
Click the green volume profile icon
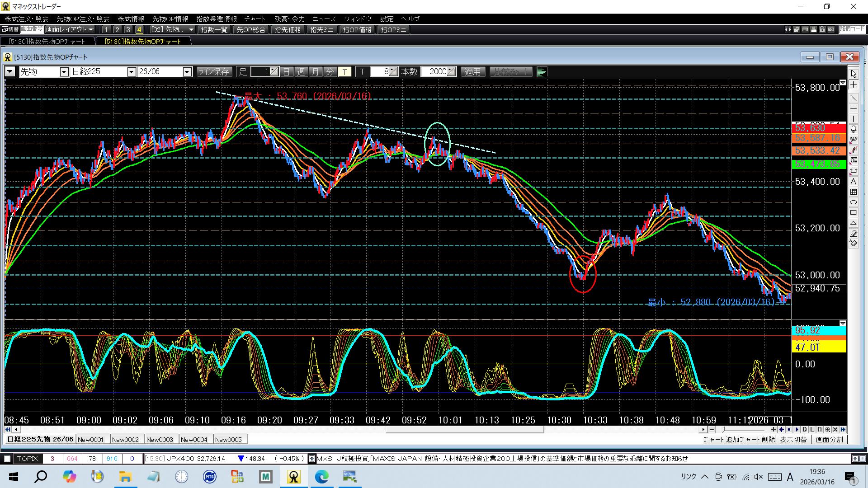[541, 72]
